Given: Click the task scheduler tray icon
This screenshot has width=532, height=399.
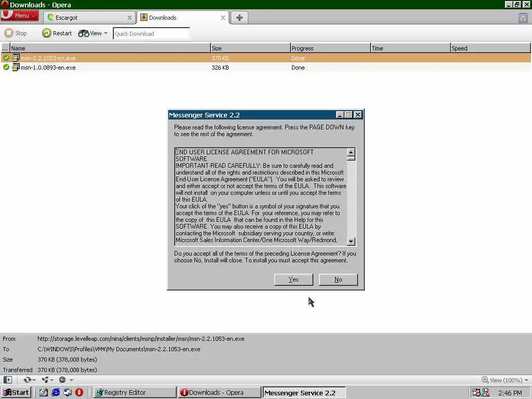Looking at the screenshot, I should pyautogui.click(x=476, y=393).
